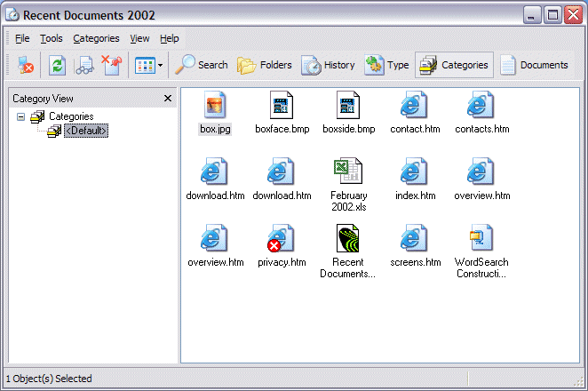This screenshot has height=391, width=588.
Task: Click the preview document glasses icon
Action: [x=84, y=65]
